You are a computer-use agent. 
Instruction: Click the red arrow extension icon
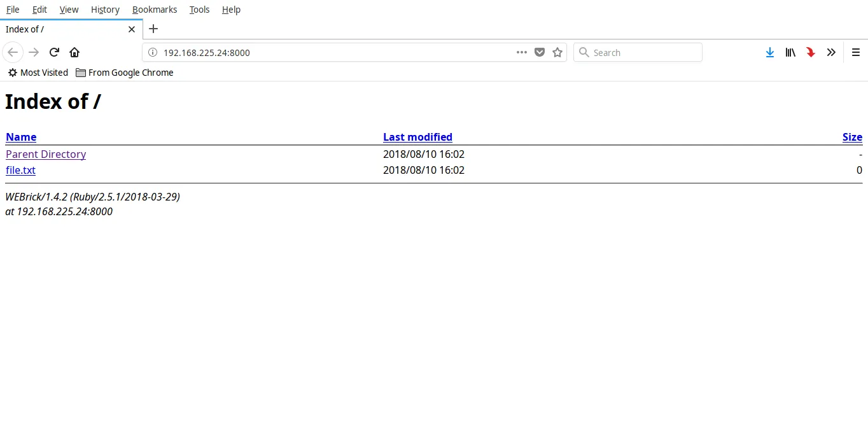point(811,52)
